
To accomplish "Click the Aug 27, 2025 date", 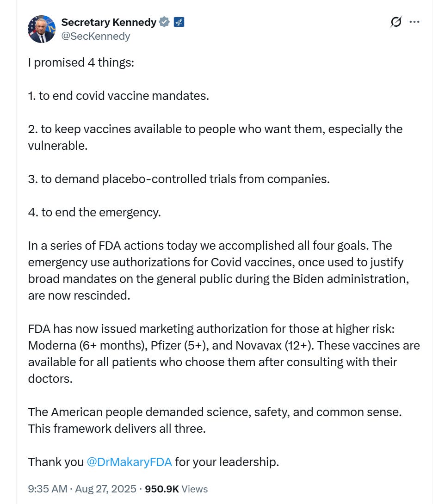I will [107, 489].
